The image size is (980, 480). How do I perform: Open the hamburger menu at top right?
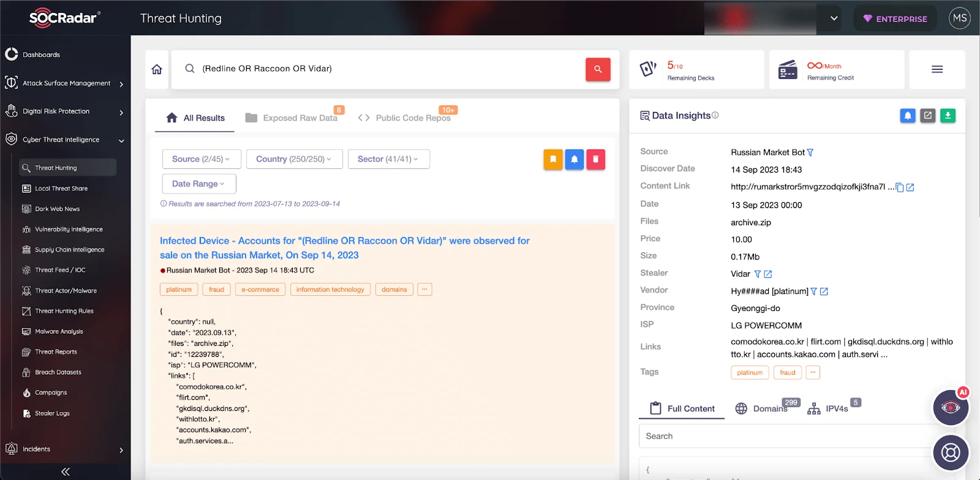tap(937, 69)
